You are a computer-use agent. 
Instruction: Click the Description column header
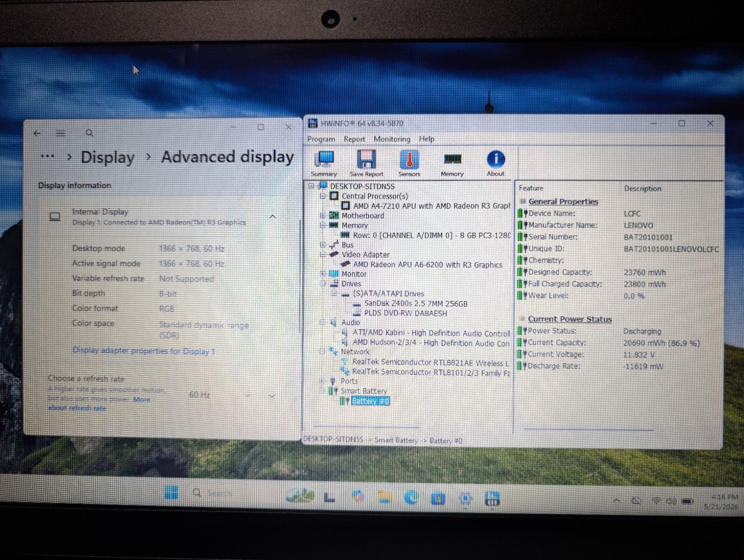643,188
